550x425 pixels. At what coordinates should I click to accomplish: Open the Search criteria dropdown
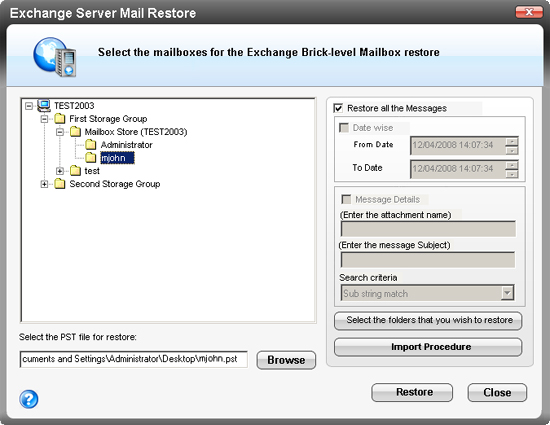[507, 293]
